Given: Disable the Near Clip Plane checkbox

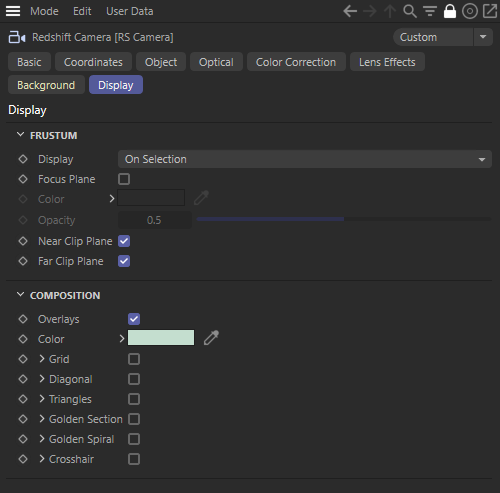Looking at the screenshot, I should pos(124,241).
